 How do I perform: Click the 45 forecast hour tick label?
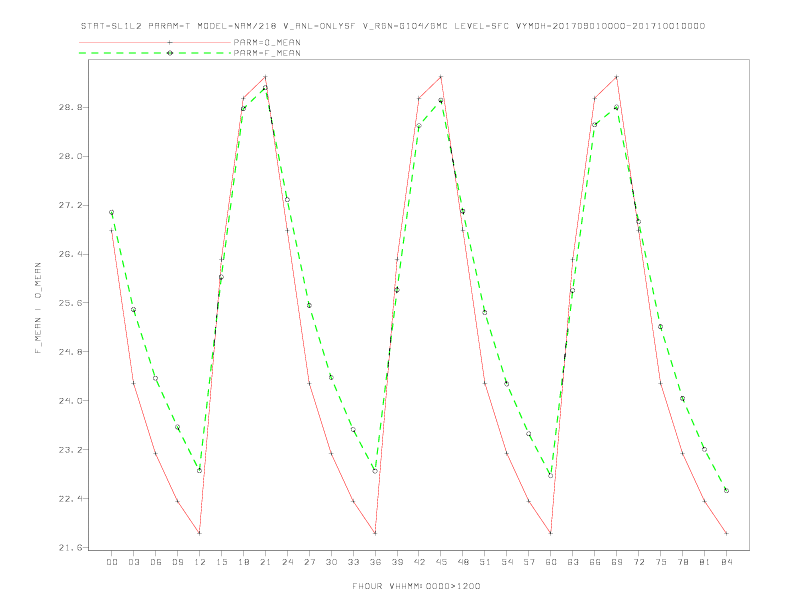point(441,562)
